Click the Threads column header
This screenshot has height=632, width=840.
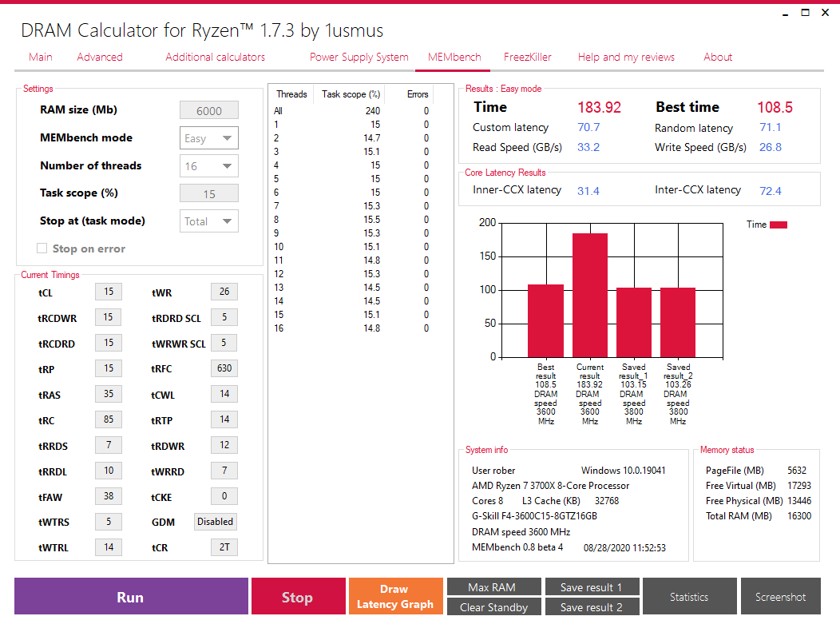291,94
